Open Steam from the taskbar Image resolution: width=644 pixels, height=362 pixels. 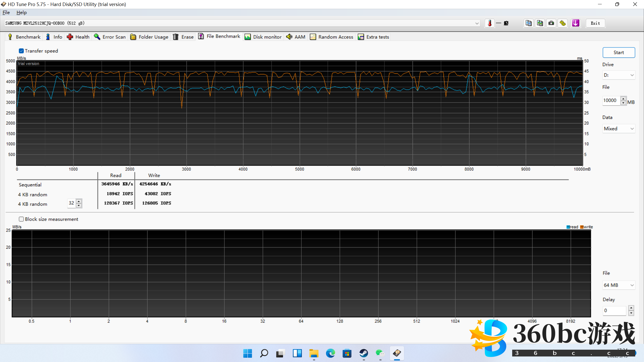pos(364,353)
